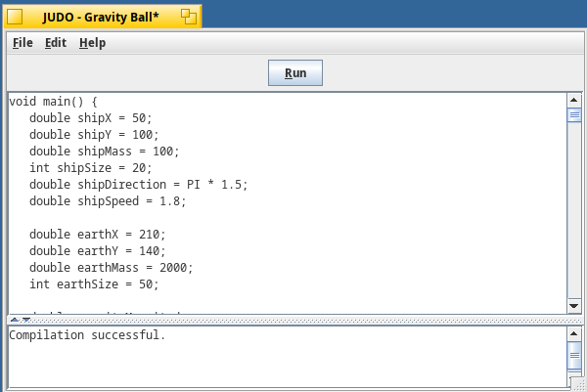Viewport: 587px width, 392px height.
Task: Open the Edit menu
Action: click(x=56, y=43)
